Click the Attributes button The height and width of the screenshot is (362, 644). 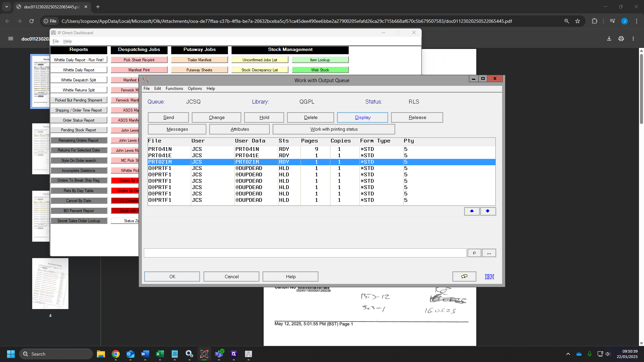(x=239, y=129)
